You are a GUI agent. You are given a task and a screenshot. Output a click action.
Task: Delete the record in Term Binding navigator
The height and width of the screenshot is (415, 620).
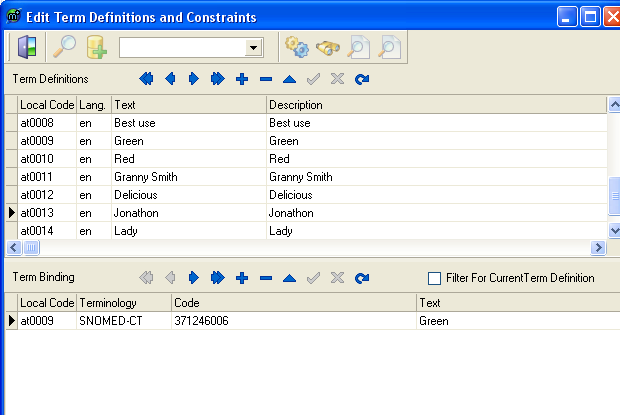(266, 278)
